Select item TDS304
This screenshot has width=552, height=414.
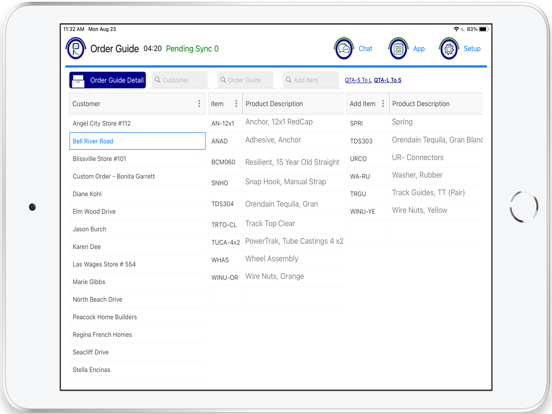pyautogui.click(x=222, y=204)
